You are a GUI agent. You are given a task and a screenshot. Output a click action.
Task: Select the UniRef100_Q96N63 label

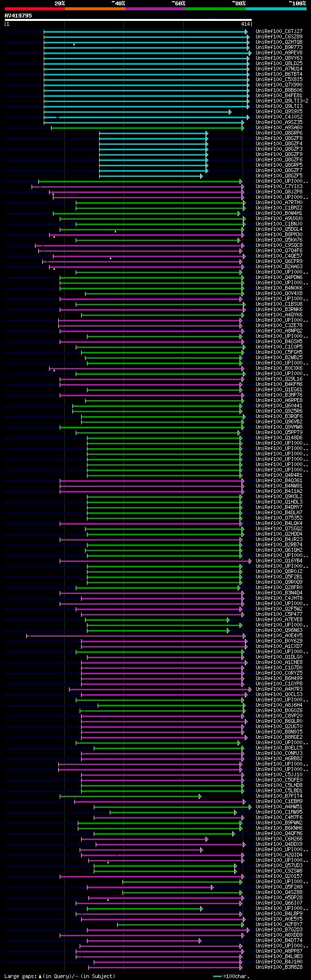(279, 630)
